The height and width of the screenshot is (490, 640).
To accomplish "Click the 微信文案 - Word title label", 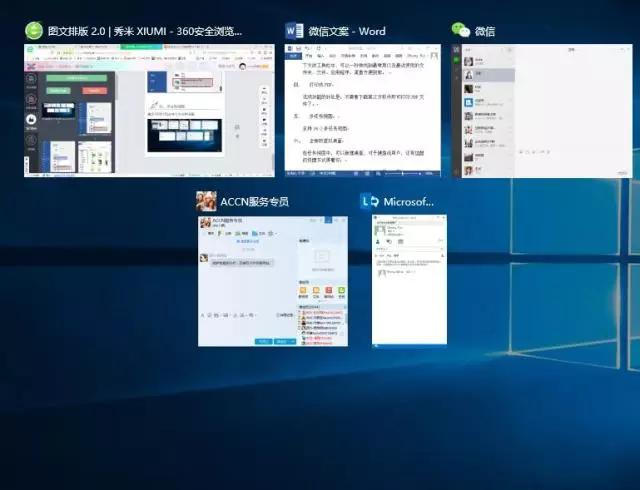I will point(347,31).
